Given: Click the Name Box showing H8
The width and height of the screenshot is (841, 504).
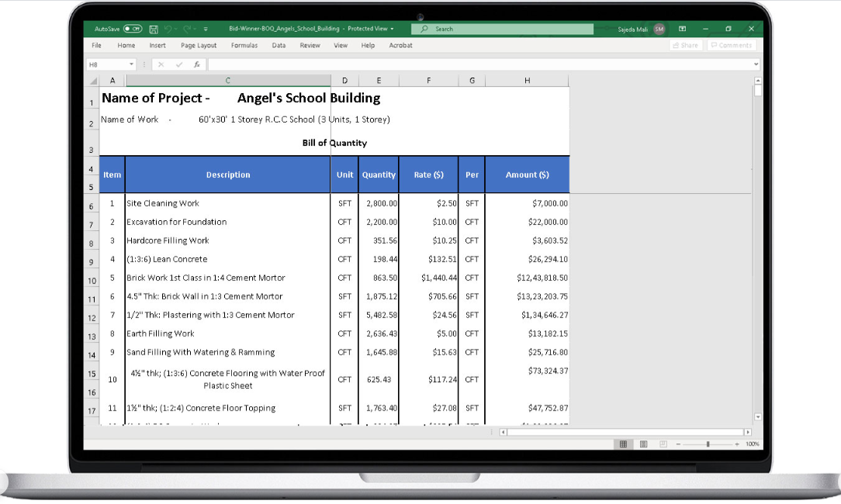Looking at the screenshot, I should (107, 64).
